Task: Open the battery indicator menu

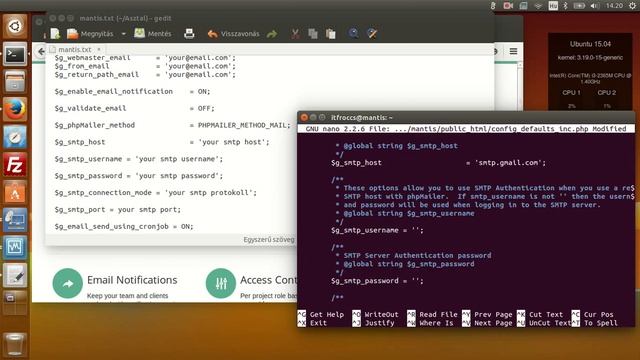Action: click(x=579, y=6)
